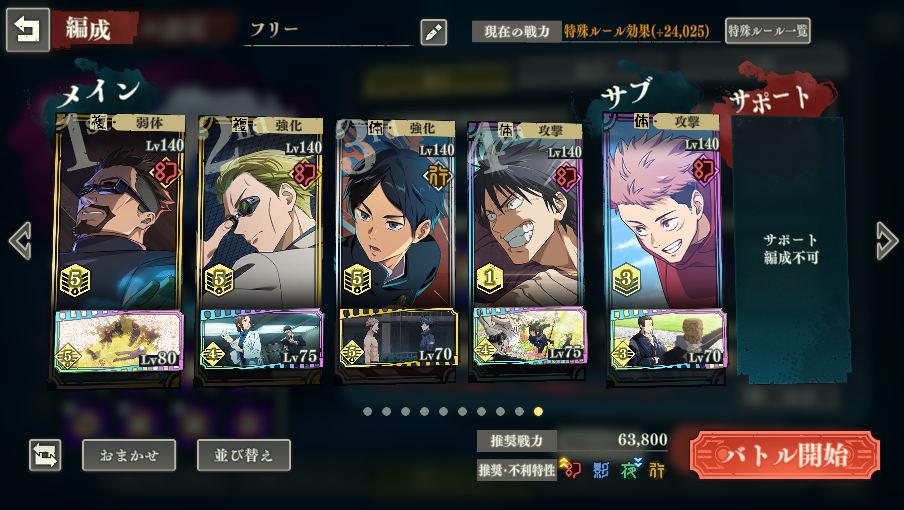Select first main character with sunglasses
The width and height of the screenshot is (904, 510).
(x=118, y=213)
